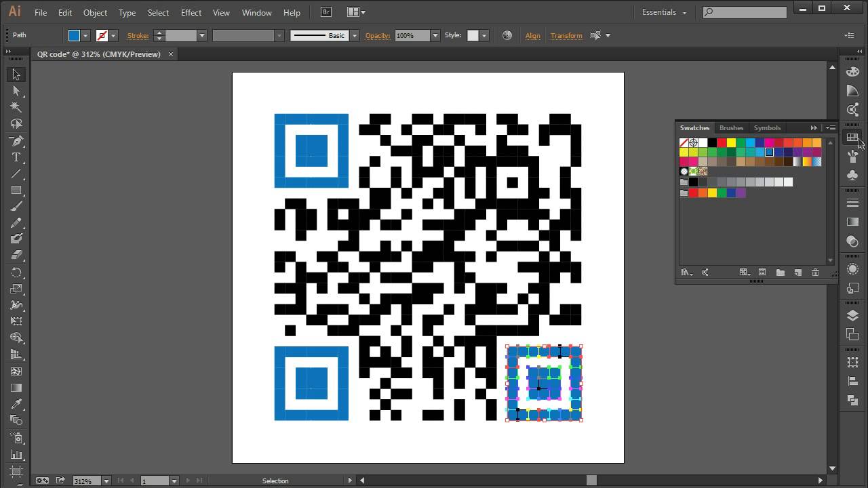Select the Rotate tool

[x=16, y=272]
